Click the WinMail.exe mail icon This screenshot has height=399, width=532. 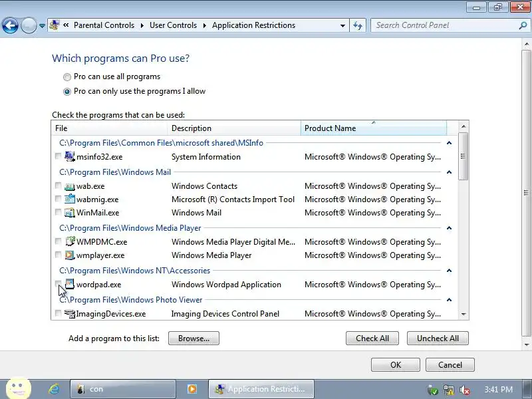click(x=70, y=213)
